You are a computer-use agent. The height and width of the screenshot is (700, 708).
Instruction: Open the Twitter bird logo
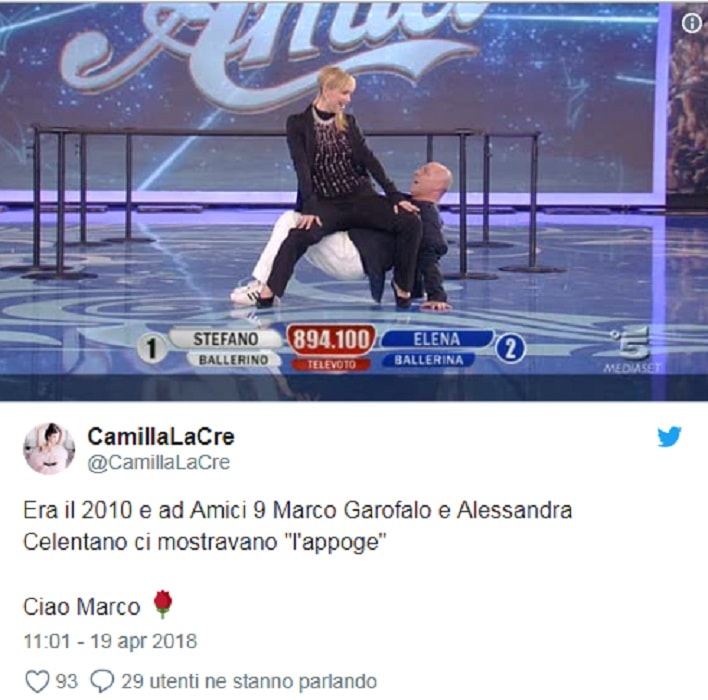(x=669, y=437)
